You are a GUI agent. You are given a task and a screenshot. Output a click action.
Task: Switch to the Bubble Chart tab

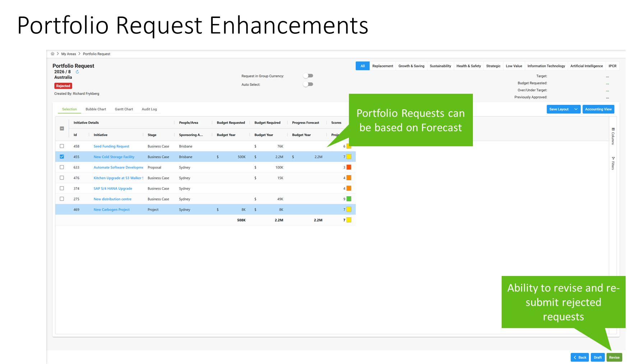96,109
